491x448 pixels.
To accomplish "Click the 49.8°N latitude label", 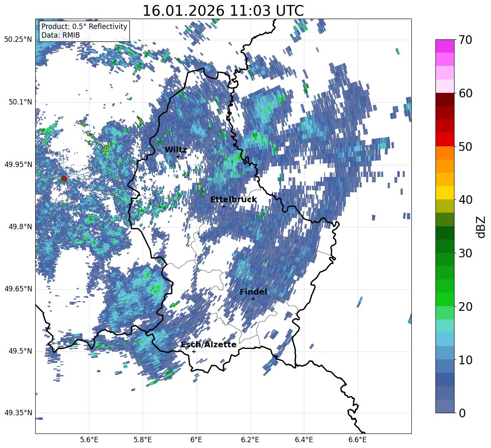I will click(x=20, y=227).
